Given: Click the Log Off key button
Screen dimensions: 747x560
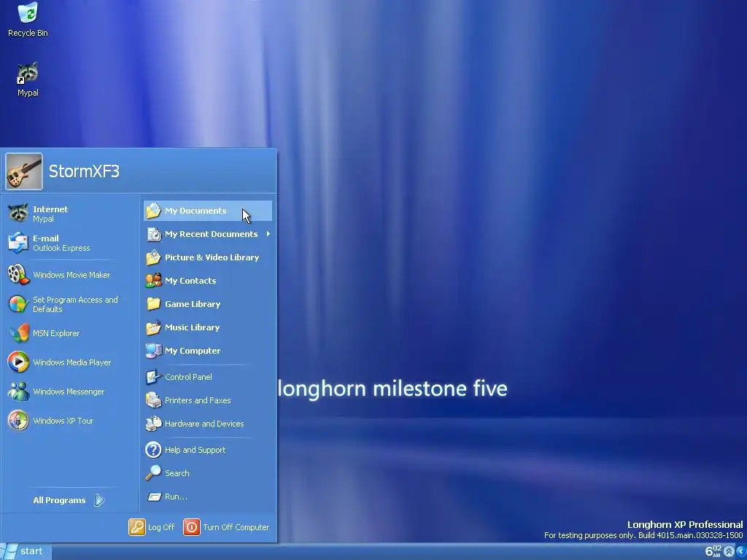Looking at the screenshot, I should [137, 527].
